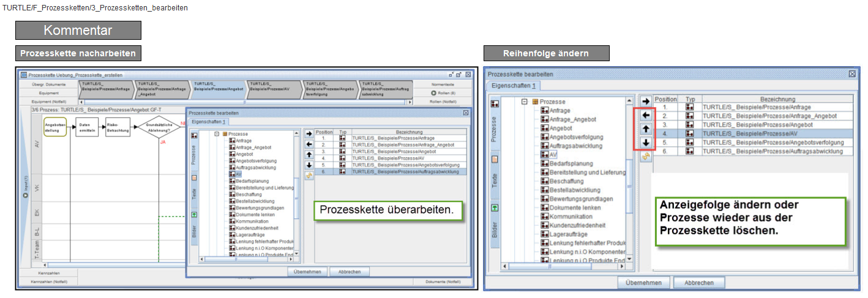The width and height of the screenshot is (868, 298).
Task: Click Übernehmen in Reihenfolge ändern dialog
Action: pos(644,283)
